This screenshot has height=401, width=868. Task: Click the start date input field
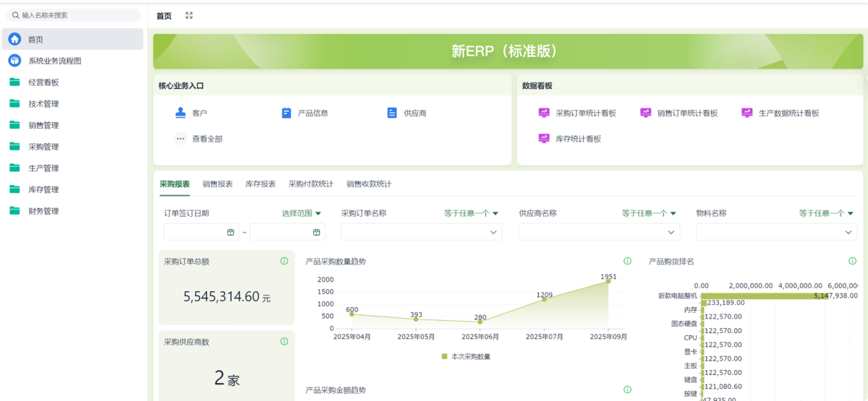[x=195, y=232]
